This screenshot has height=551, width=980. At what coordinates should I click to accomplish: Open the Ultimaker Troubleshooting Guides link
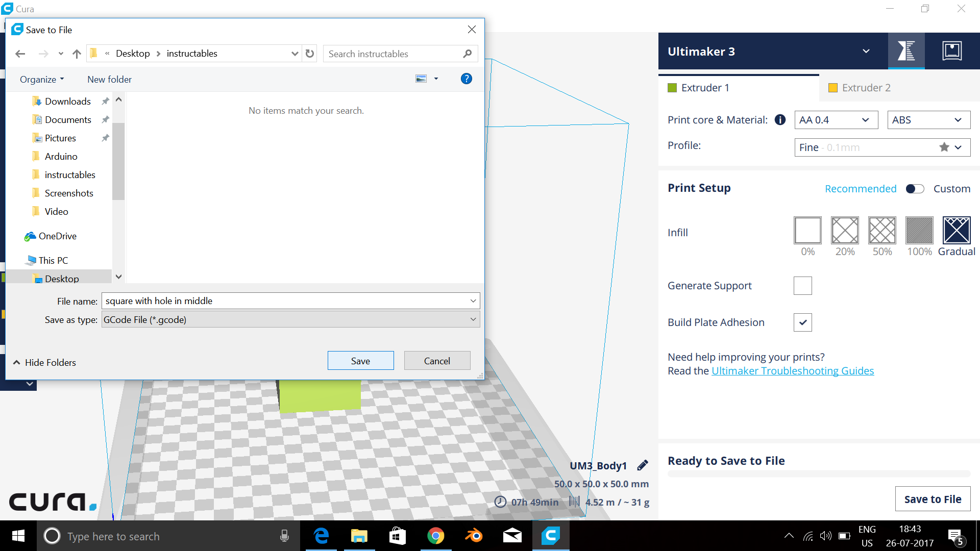pyautogui.click(x=793, y=371)
